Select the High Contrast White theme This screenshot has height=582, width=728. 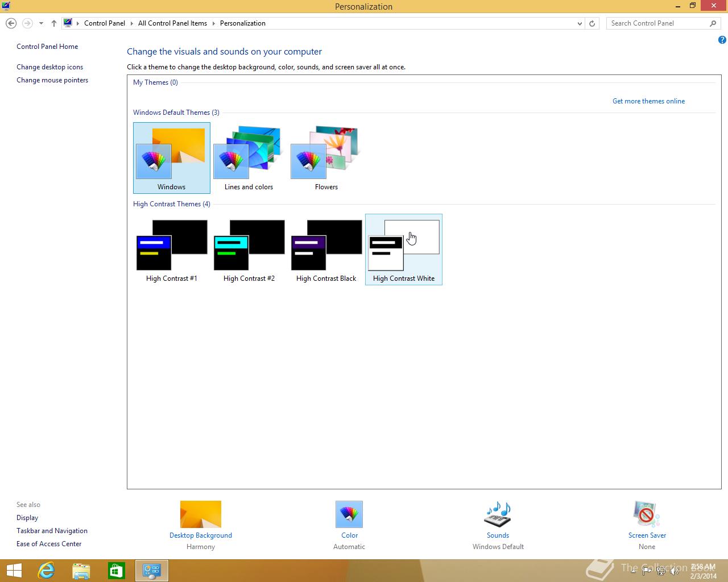[404, 250]
